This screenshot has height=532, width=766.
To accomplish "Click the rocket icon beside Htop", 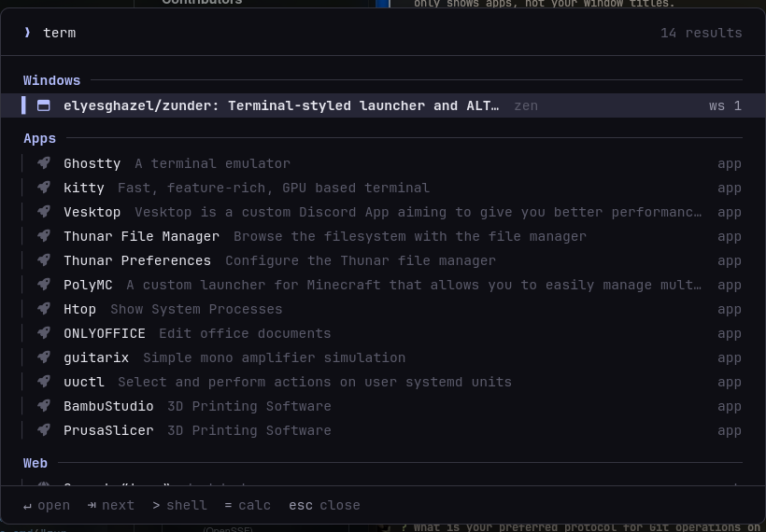I will 44,309.
